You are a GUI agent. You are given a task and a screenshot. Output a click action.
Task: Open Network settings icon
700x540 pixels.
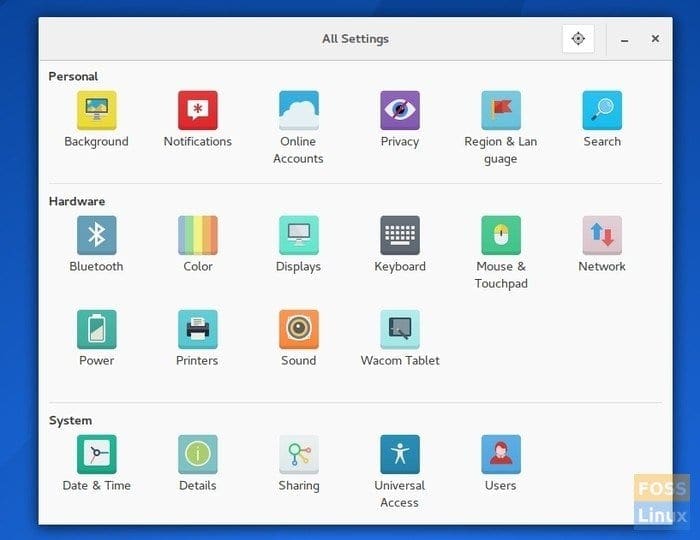pyautogui.click(x=602, y=235)
